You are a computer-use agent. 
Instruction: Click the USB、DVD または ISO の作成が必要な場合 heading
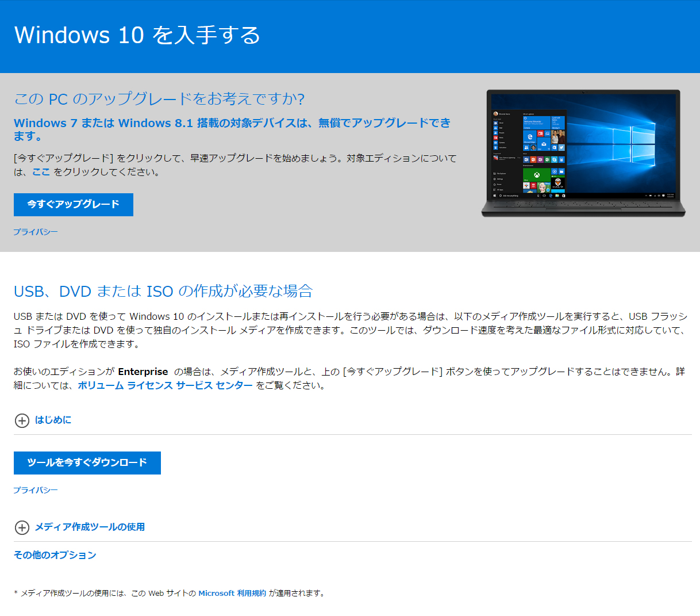coord(163,291)
